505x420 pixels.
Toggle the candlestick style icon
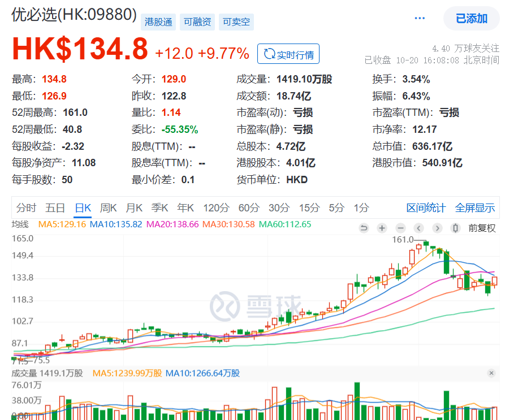point(455,228)
